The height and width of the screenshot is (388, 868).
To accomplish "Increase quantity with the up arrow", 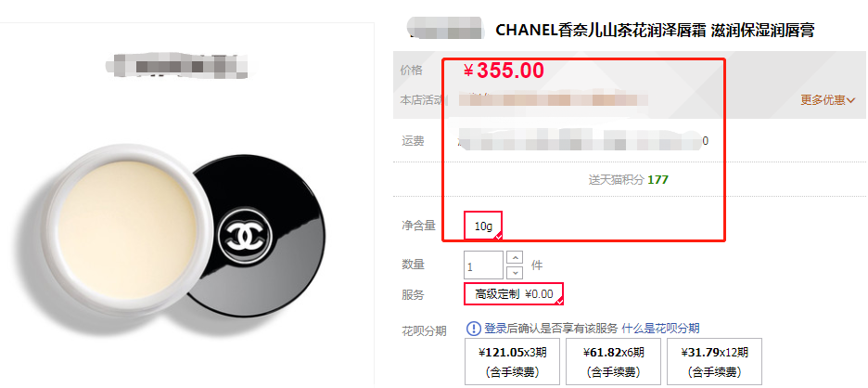I will [x=516, y=258].
